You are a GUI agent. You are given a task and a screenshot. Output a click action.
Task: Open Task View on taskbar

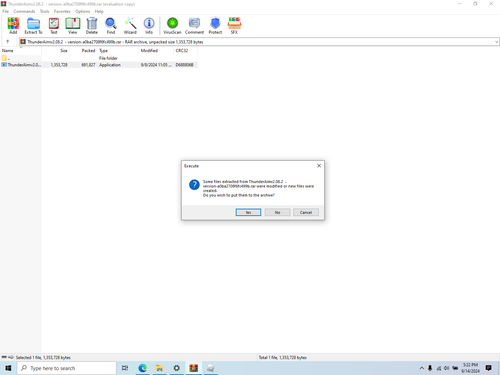[x=125, y=368]
